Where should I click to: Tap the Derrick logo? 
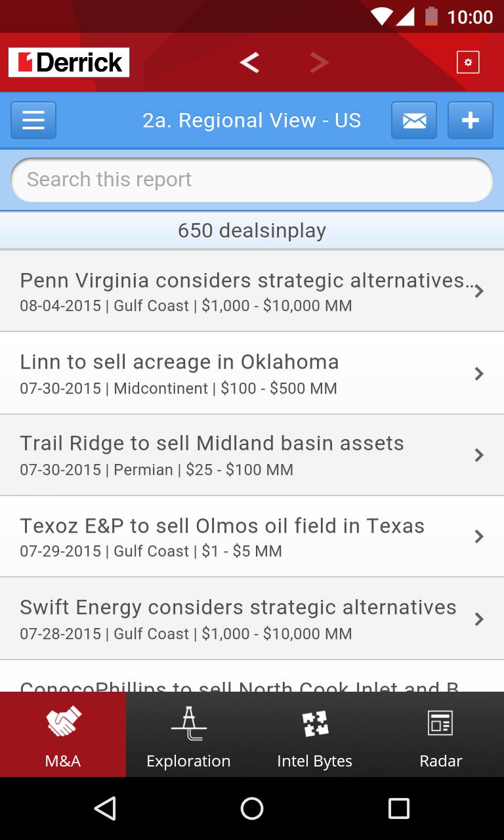point(69,62)
